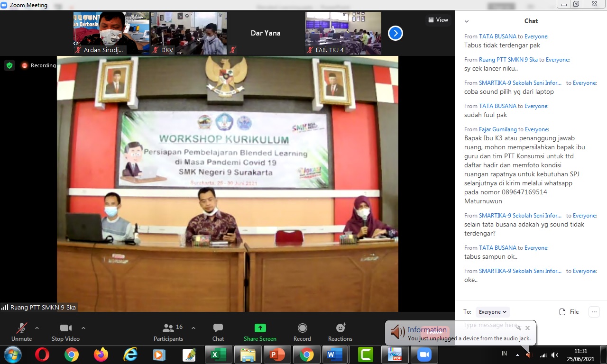Viewport: 607px width, 364px height.
Task: Toggle the Chat panel from the toolbar
Action: [x=218, y=332]
